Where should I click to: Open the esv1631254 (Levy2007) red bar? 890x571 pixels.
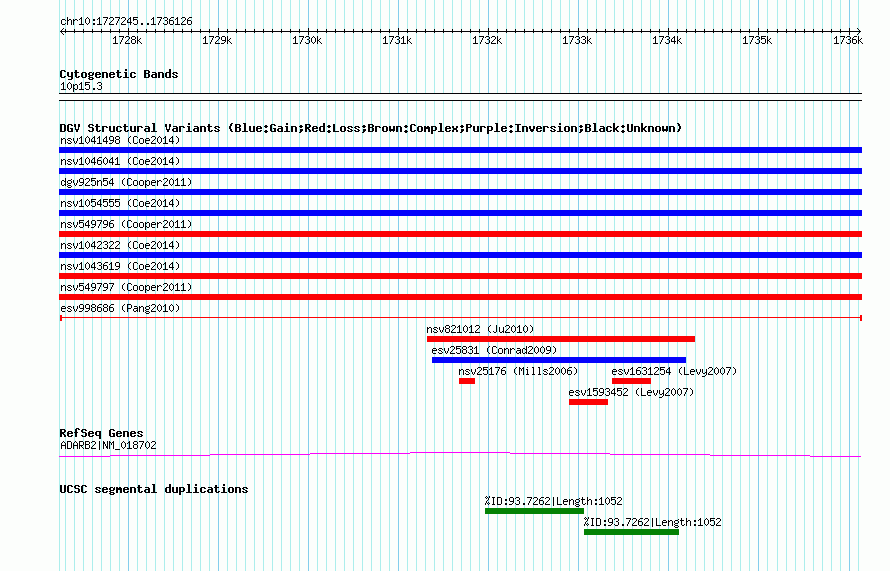coord(631,381)
